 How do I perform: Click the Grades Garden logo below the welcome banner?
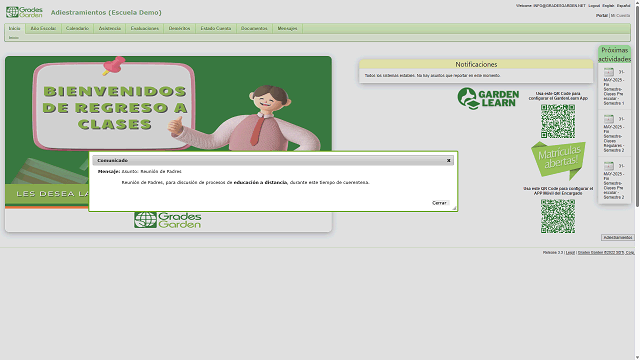(167, 220)
